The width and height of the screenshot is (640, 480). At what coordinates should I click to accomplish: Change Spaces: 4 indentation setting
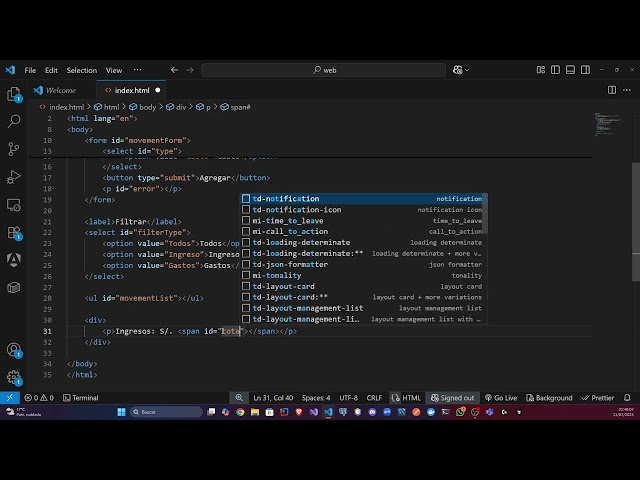point(316,398)
